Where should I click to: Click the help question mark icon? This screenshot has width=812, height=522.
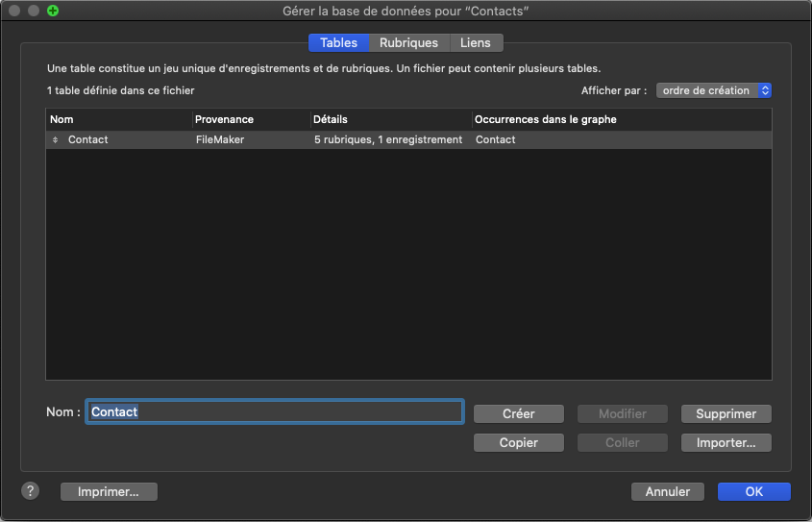click(x=30, y=491)
